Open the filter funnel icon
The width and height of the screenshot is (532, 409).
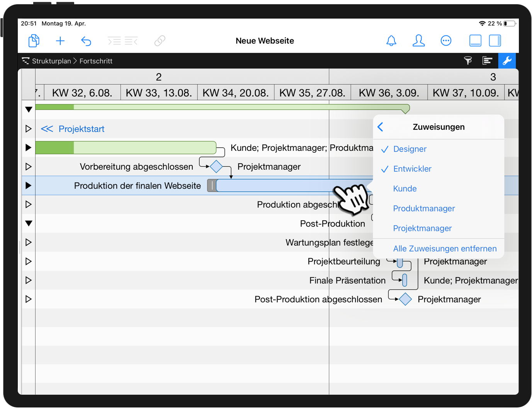pos(468,61)
